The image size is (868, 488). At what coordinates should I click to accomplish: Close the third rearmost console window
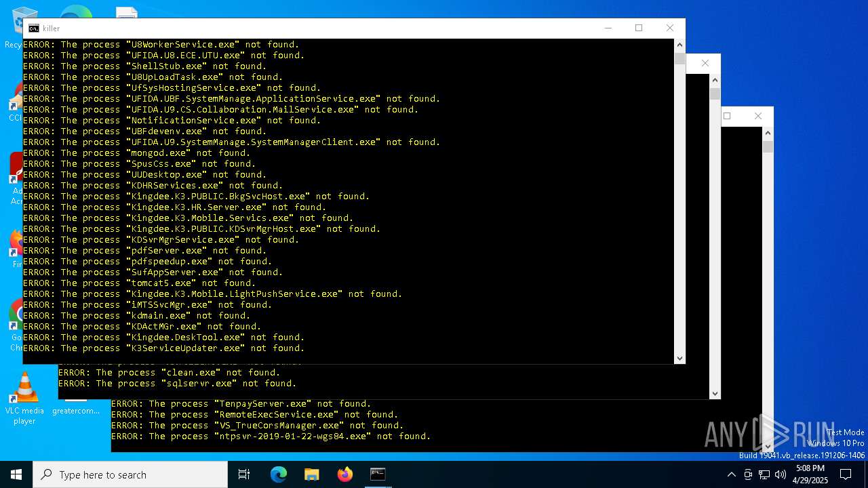tap(758, 116)
